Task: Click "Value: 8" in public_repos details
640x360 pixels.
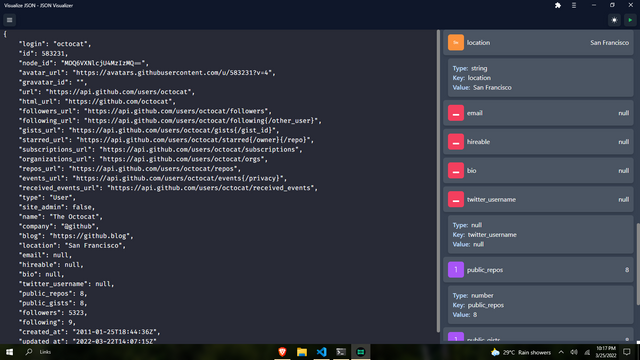Action: 464,315
